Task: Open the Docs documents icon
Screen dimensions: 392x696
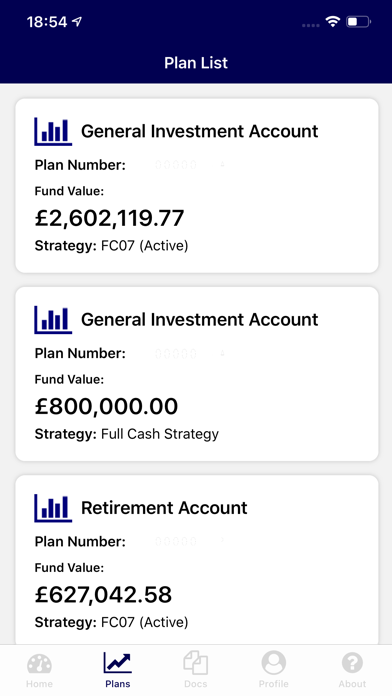Action: coord(196,663)
